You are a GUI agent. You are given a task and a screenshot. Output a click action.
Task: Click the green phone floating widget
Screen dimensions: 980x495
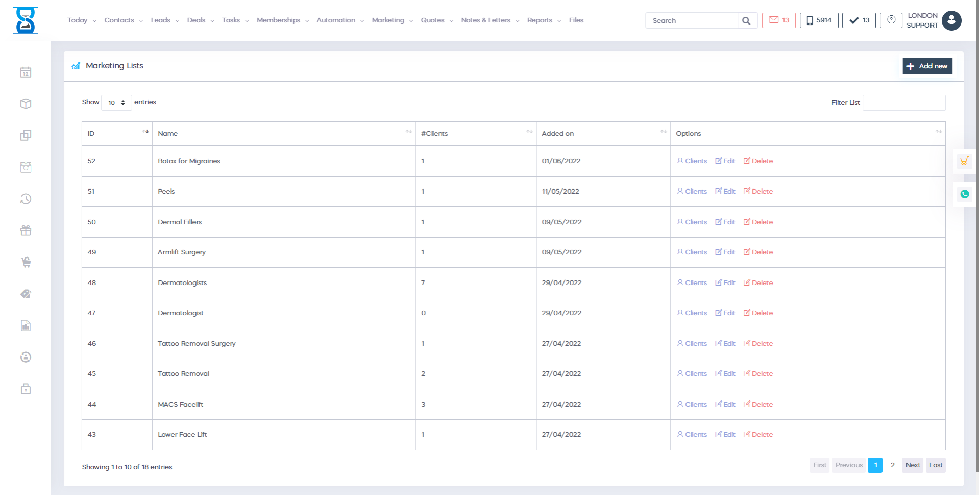964,194
